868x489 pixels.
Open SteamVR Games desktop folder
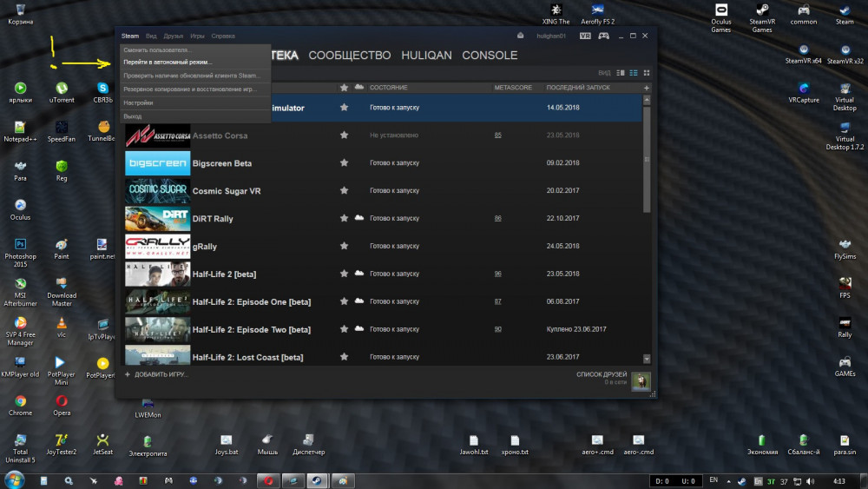pyautogui.click(x=762, y=17)
